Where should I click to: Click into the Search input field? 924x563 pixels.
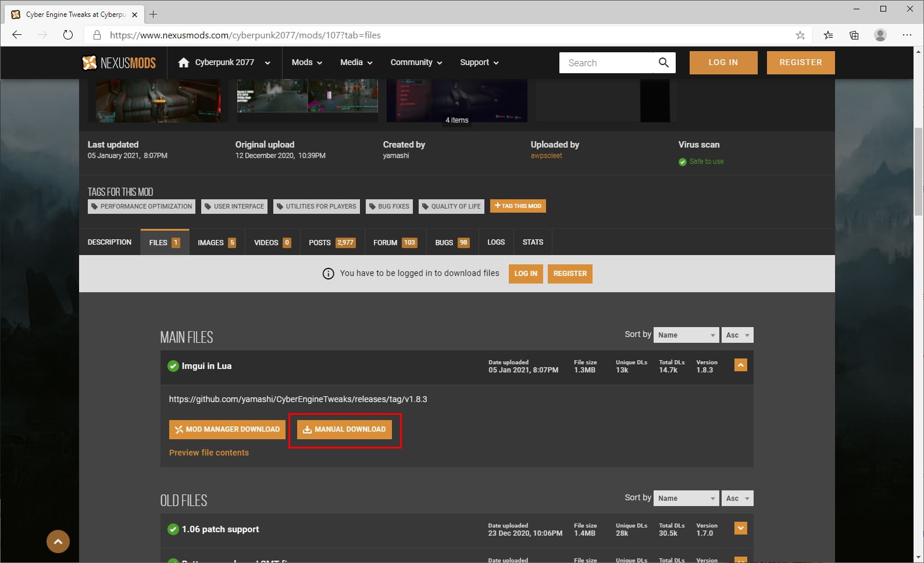click(x=605, y=63)
